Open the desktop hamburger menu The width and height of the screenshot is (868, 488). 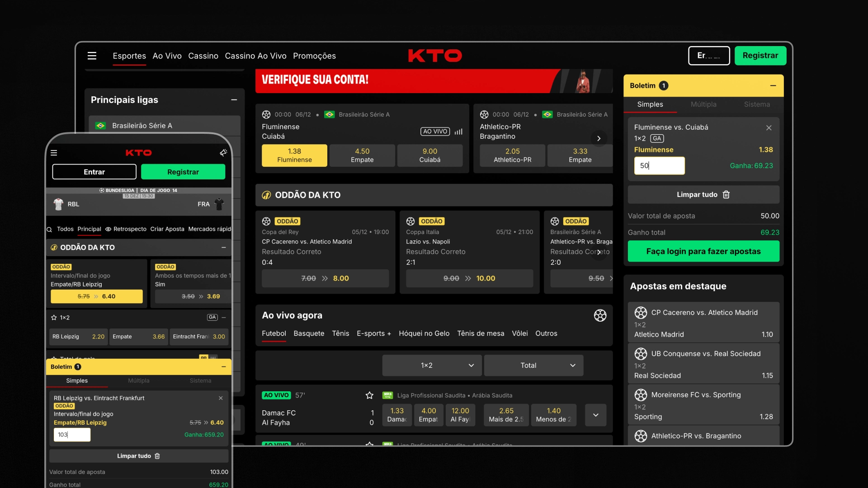[92, 56]
